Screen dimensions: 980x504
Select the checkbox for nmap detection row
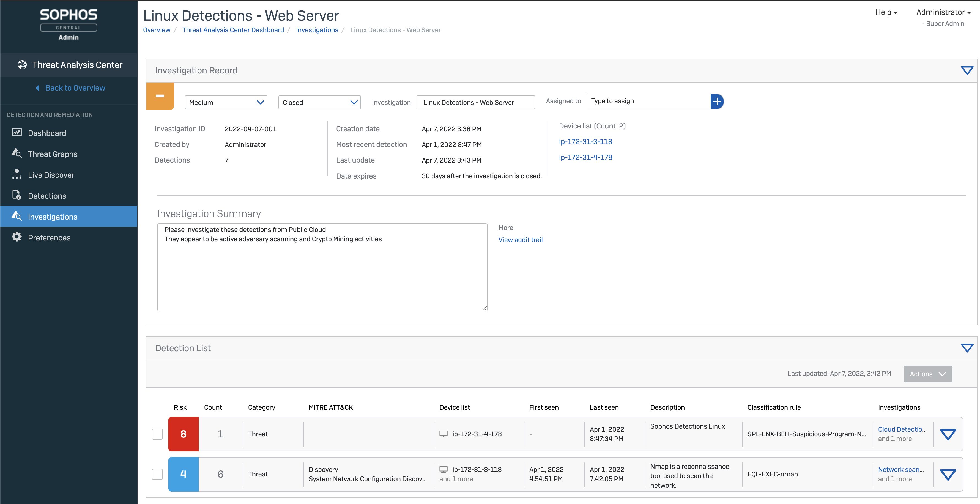157,474
